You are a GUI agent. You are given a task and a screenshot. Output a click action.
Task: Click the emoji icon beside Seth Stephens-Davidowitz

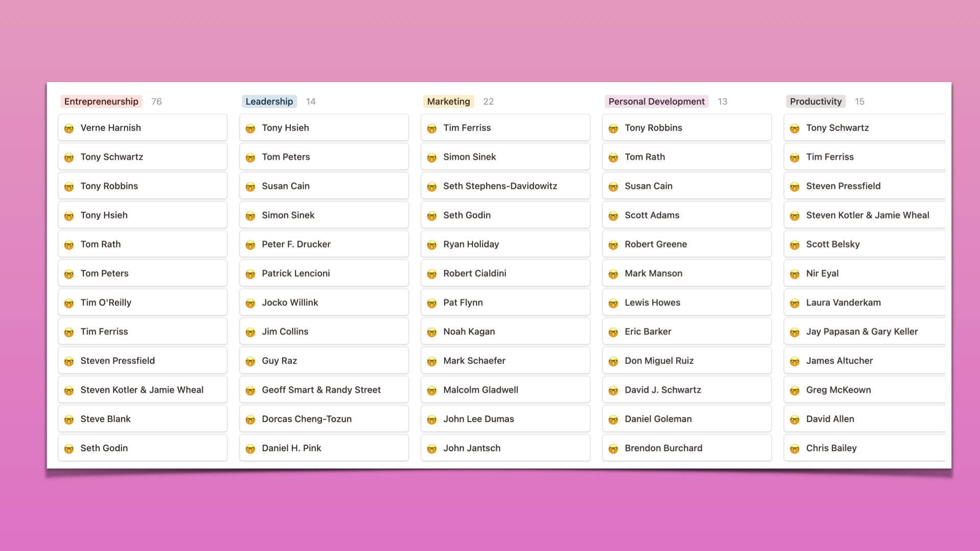[x=432, y=187]
